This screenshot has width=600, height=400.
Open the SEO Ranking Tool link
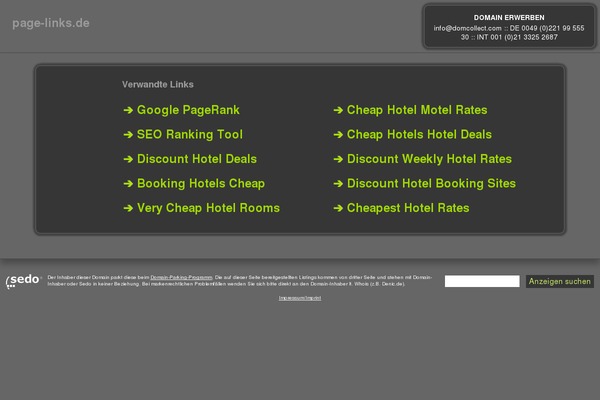tap(190, 134)
